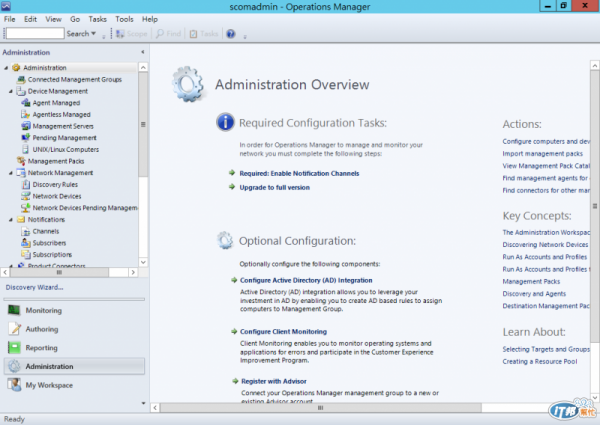Click the Connected Management Groups icon
The height and width of the screenshot is (425, 600).
[21, 80]
